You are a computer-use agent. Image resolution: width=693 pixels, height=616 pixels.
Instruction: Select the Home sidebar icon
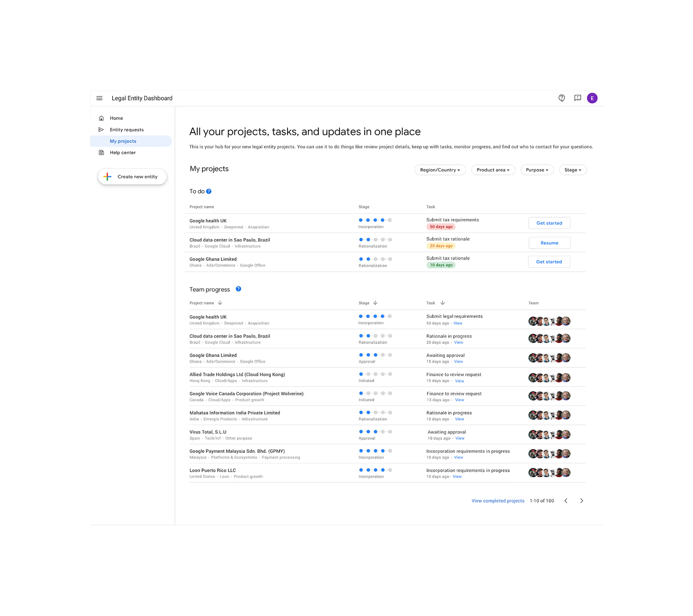[x=101, y=118]
